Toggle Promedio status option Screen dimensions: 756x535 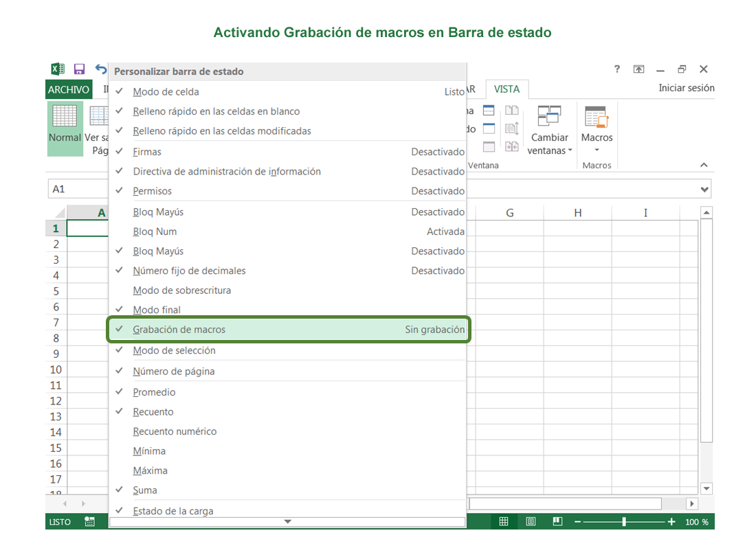pos(287,392)
